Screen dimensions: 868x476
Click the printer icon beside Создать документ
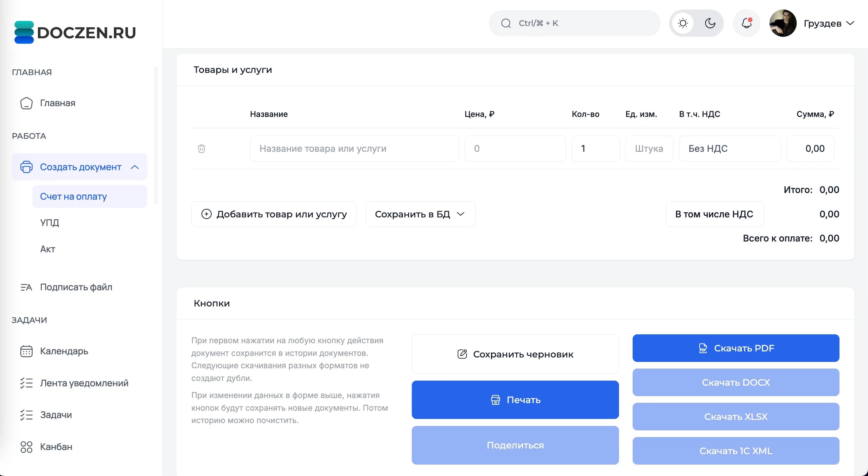[x=26, y=167]
